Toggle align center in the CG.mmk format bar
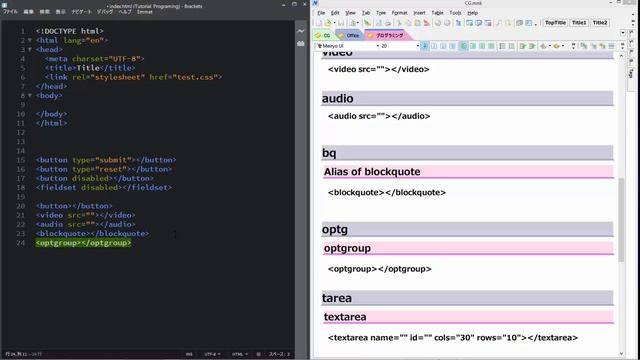This screenshot has width=640, height=360. [x=473, y=46]
